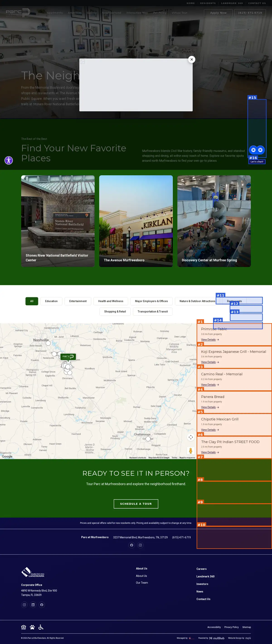Viewport: 272px width, 644px height.
Task: Open American Landmark LinkedIn icon in footer
Action: (x=33, y=605)
